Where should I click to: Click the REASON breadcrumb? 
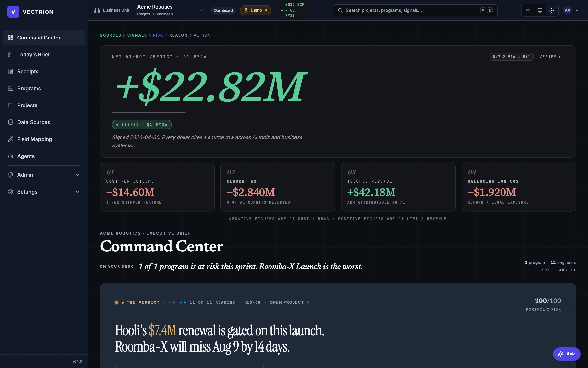click(x=178, y=35)
